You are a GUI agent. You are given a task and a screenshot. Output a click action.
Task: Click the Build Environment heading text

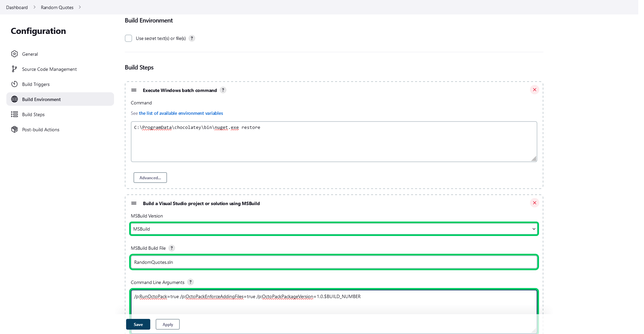[149, 20]
